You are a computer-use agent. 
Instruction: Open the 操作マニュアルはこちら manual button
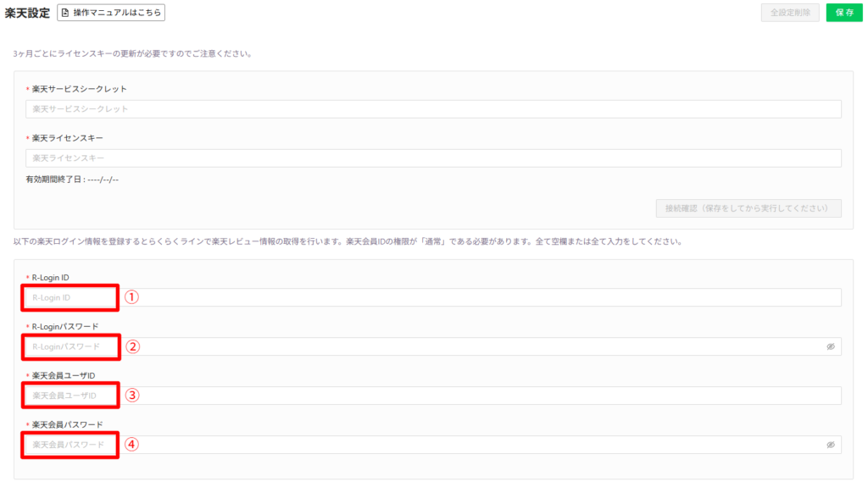[x=111, y=12]
